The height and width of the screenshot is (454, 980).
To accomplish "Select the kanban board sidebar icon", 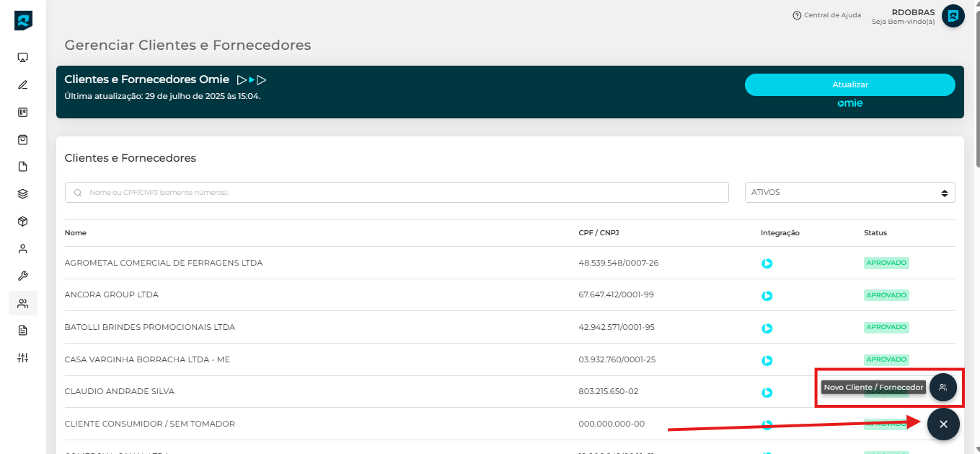I will point(22,113).
